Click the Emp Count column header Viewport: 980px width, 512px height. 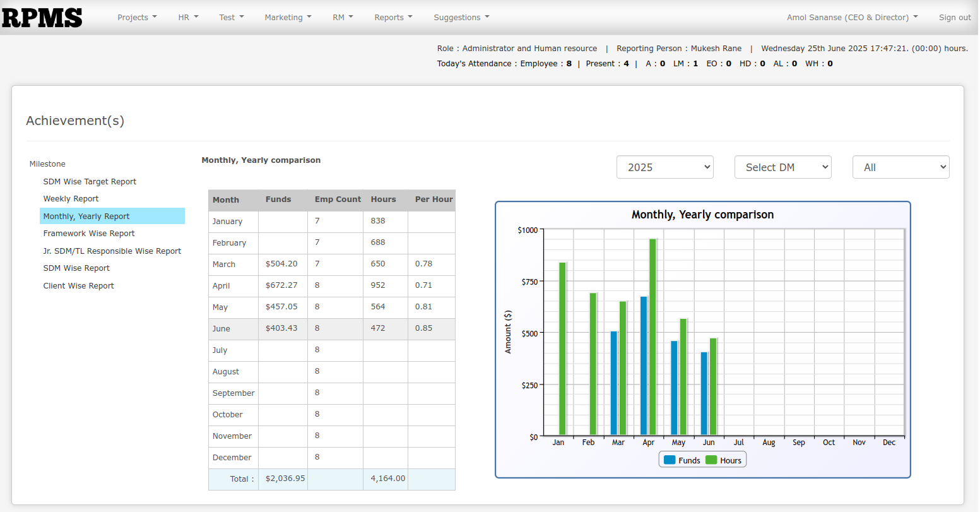tap(338, 199)
